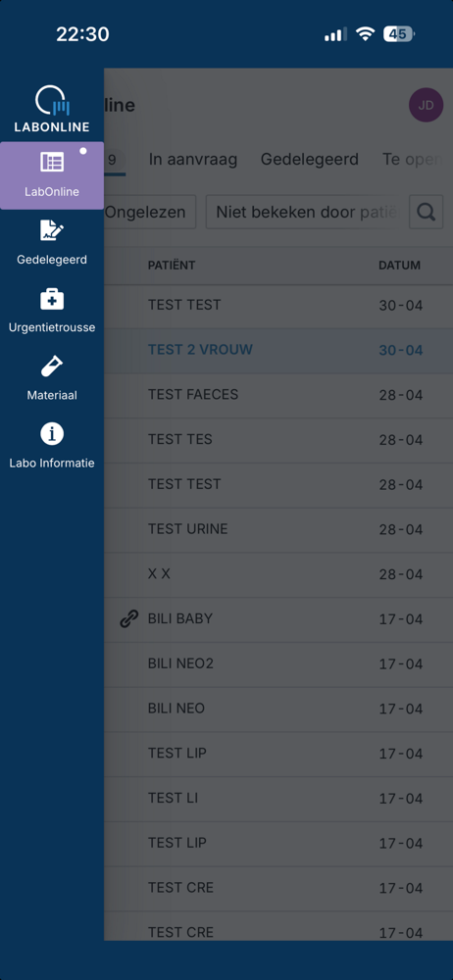Tap the LABONLINE logo

[x=52, y=109]
